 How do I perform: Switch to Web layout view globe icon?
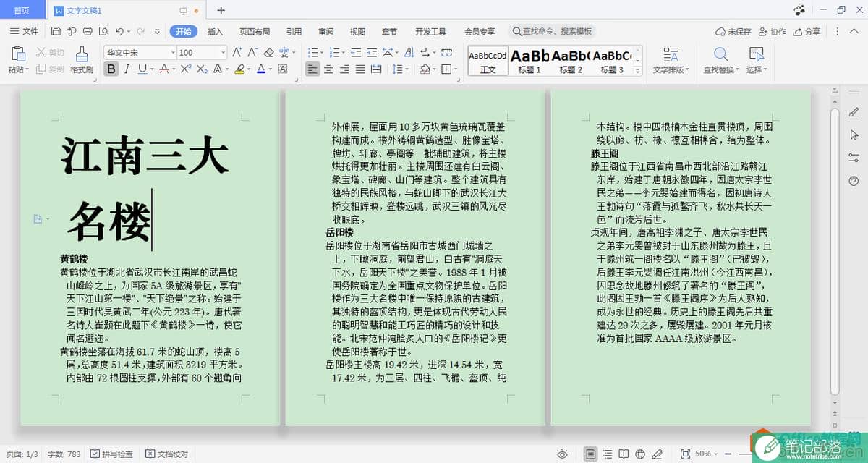640,454
